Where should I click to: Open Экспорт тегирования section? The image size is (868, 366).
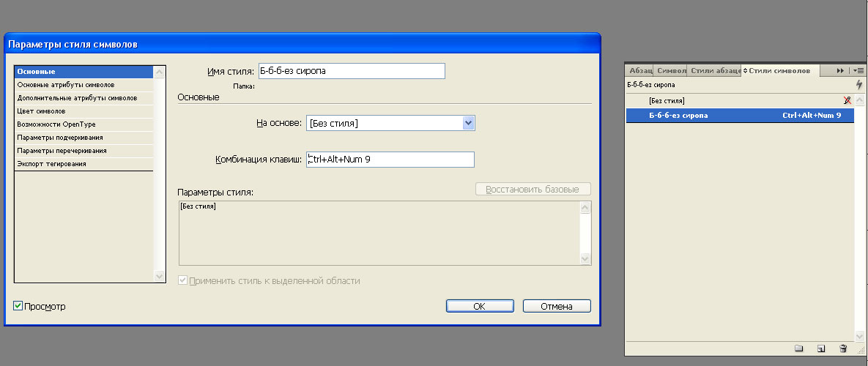(x=84, y=164)
